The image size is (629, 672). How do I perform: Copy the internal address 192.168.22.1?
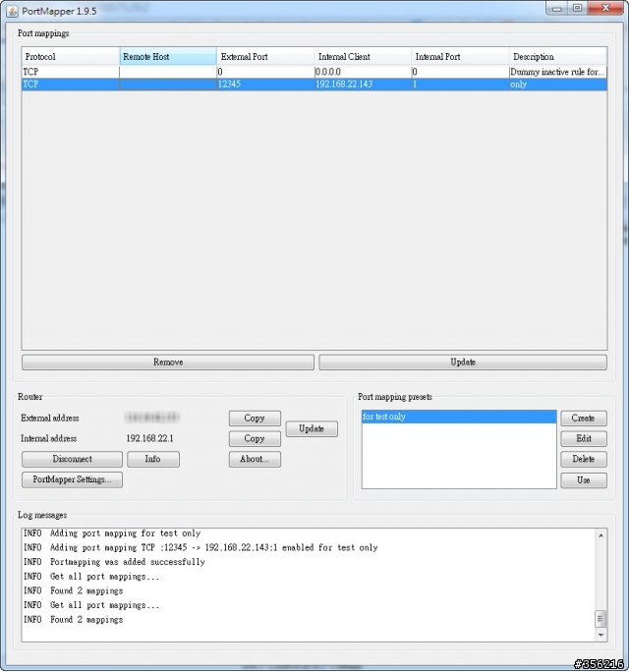[255, 439]
